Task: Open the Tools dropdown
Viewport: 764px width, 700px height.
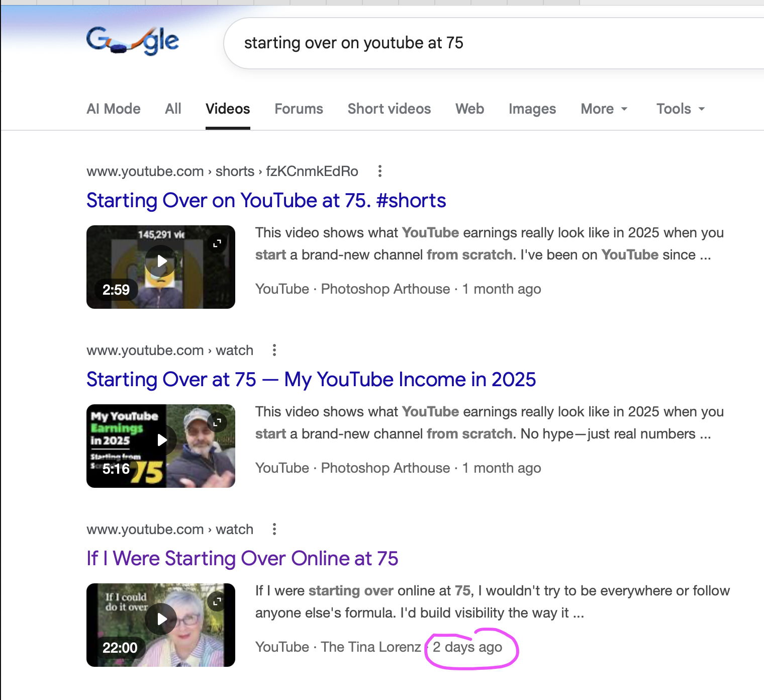Action: point(680,109)
